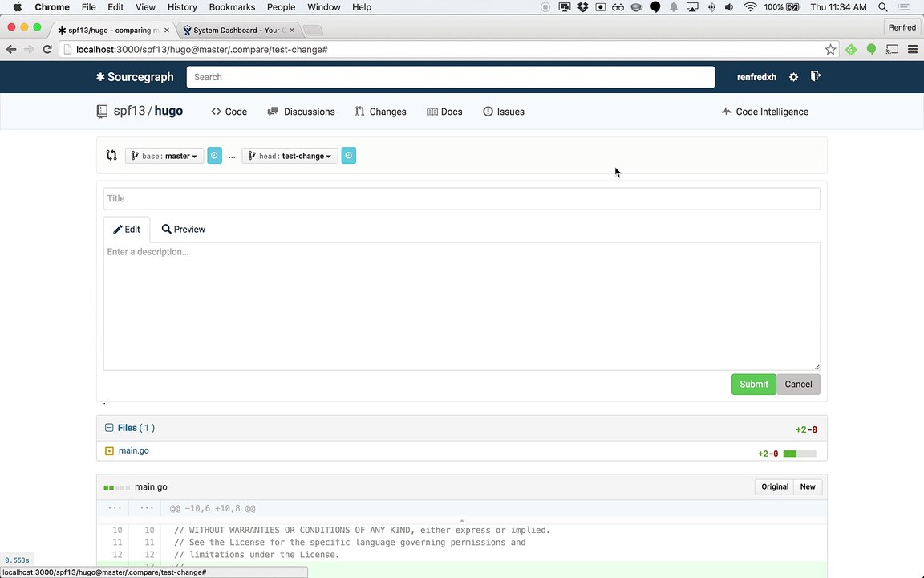
Task: Open the Docs section
Action: (444, 112)
